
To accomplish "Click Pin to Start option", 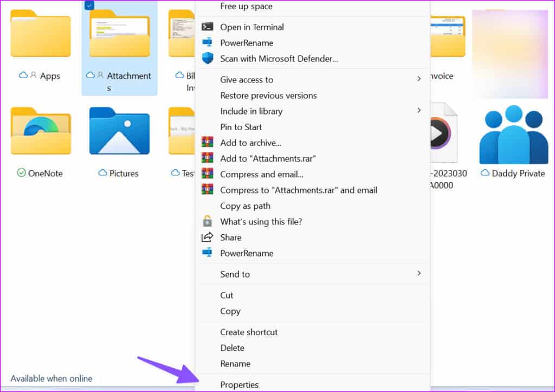I will (241, 127).
